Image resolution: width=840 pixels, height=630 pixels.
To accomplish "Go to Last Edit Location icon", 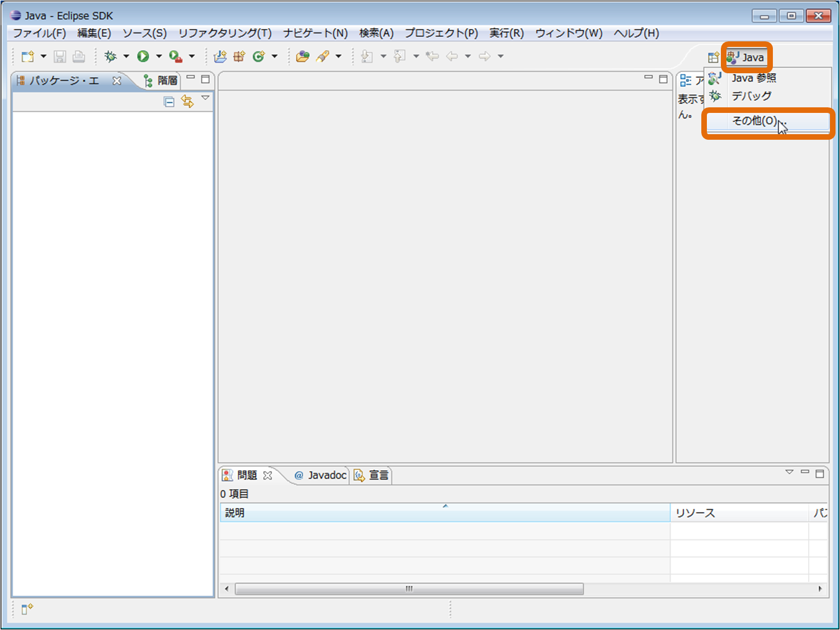I will (x=432, y=56).
